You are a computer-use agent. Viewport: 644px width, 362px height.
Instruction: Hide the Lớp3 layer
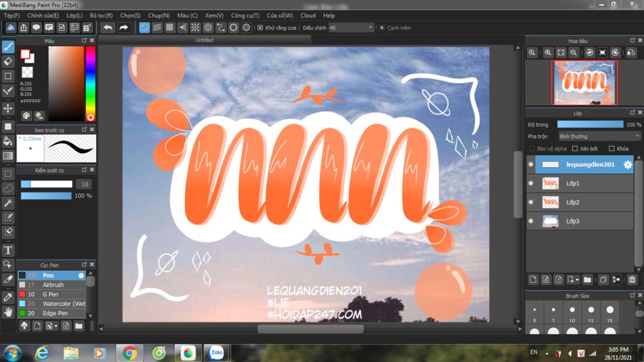[x=531, y=221]
